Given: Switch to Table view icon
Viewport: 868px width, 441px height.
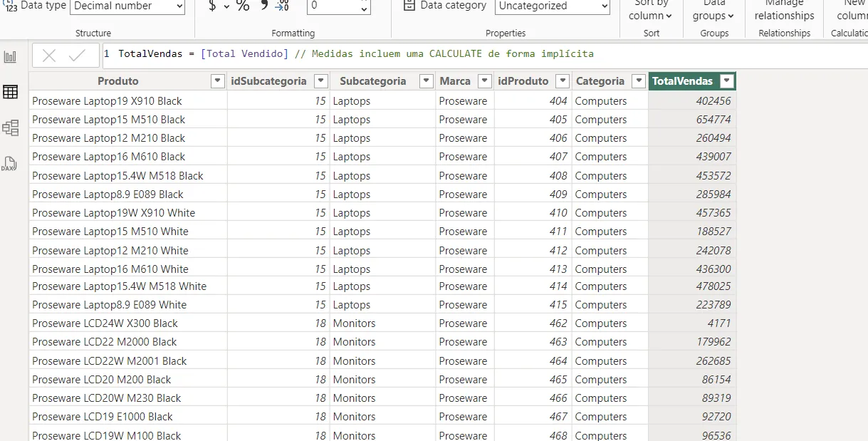Looking at the screenshot, I should click(10, 92).
